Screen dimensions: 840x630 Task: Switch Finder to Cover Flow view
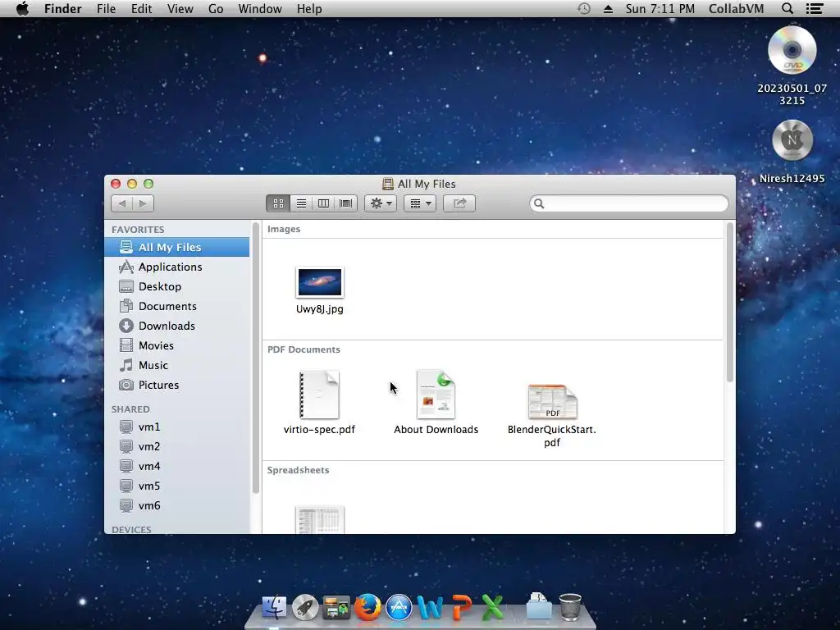346,203
